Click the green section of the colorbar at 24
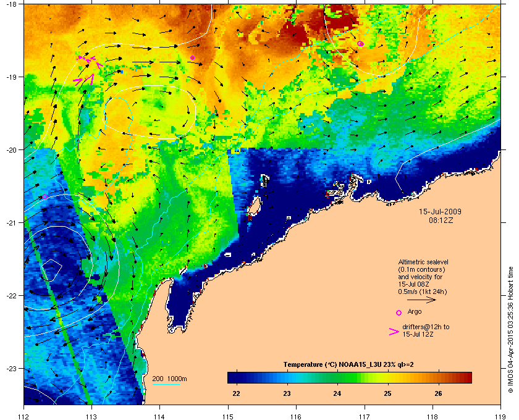 pyautogui.click(x=337, y=377)
